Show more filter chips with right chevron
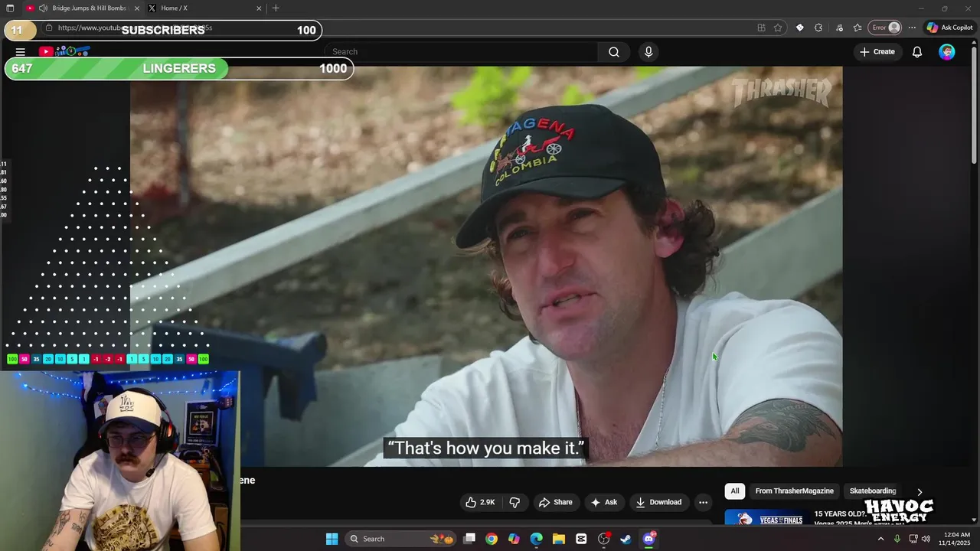Image resolution: width=980 pixels, height=551 pixels. [x=920, y=491]
